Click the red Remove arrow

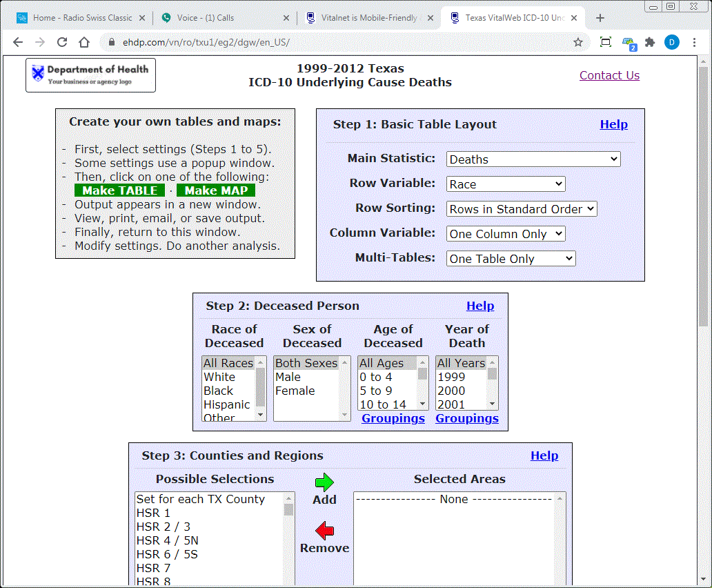[x=324, y=529]
